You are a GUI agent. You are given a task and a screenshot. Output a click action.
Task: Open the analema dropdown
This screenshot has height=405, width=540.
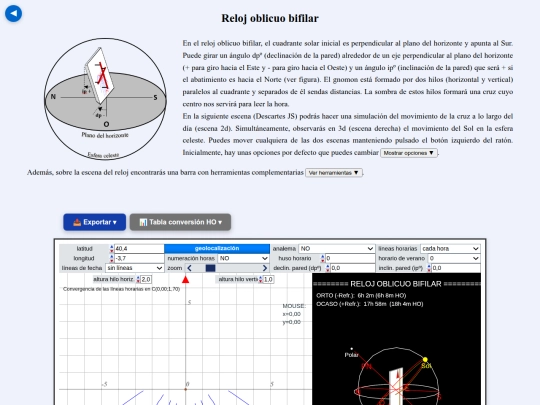[x=336, y=248]
